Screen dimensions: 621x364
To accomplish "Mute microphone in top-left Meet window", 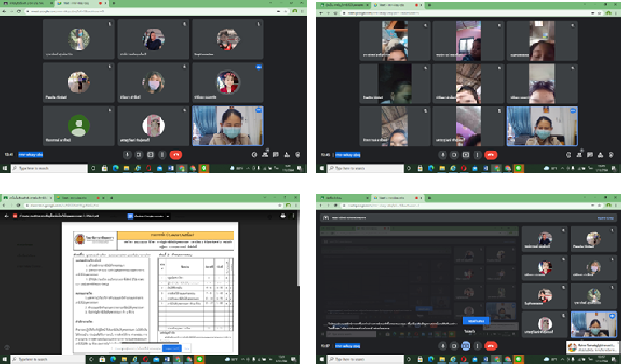I will pyautogui.click(x=127, y=154).
